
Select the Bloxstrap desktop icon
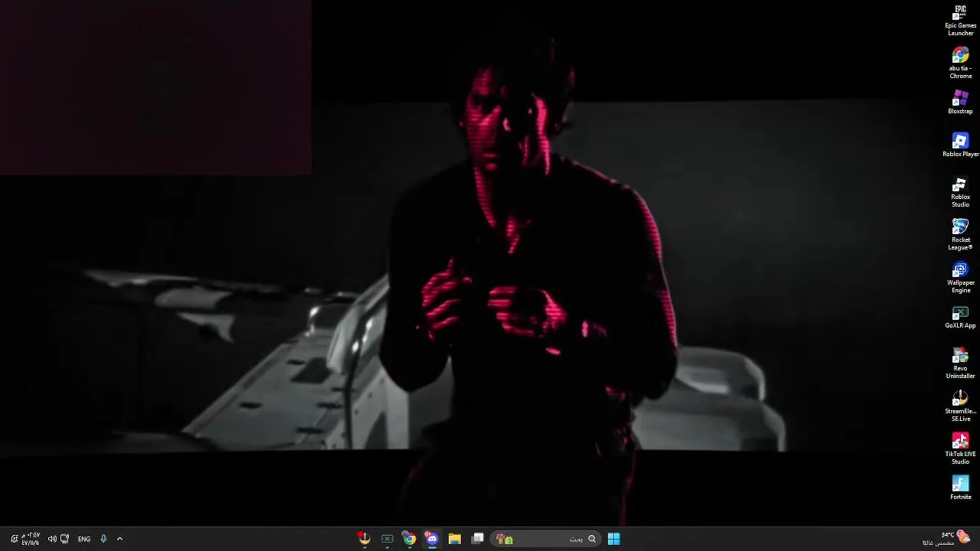tap(960, 103)
